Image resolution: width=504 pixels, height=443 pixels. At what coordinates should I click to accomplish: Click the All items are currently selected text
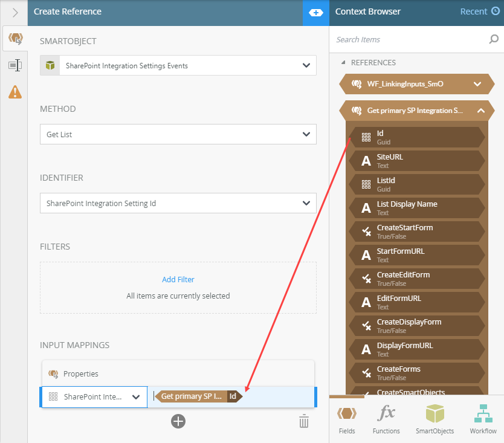click(178, 296)
